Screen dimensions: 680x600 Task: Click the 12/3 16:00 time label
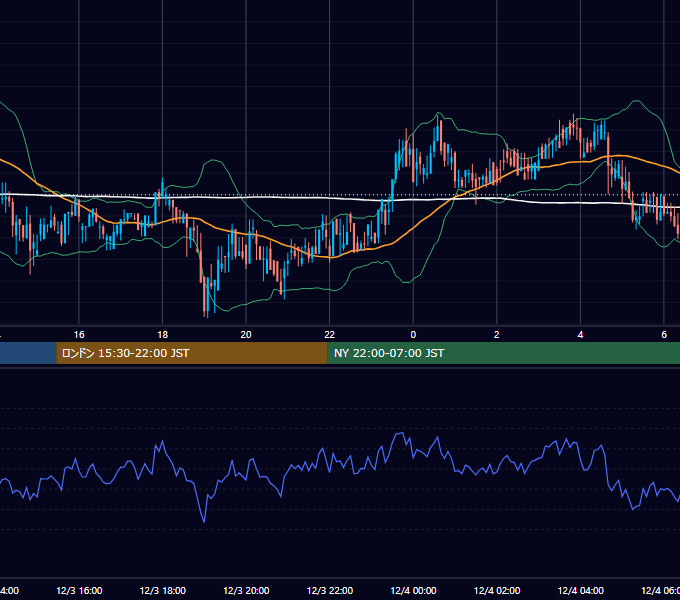(x=79, y=591)
